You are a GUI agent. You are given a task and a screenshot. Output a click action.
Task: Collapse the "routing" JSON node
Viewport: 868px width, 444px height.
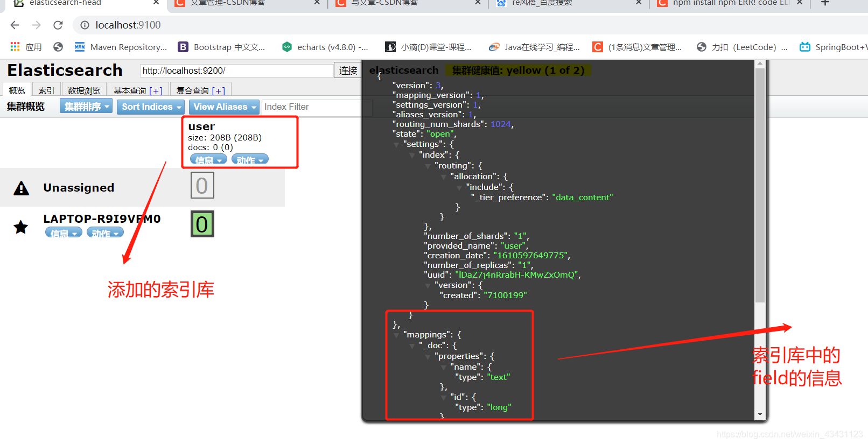click(x=428, y=166)
